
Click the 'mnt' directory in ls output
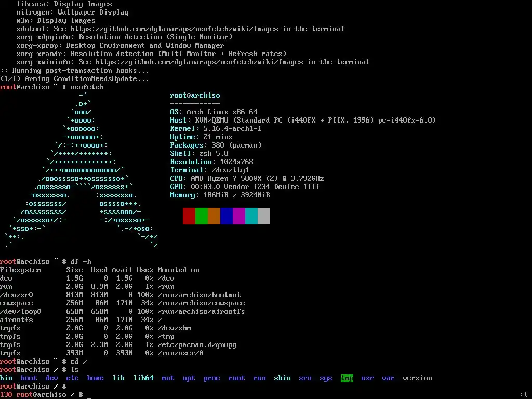168,378
